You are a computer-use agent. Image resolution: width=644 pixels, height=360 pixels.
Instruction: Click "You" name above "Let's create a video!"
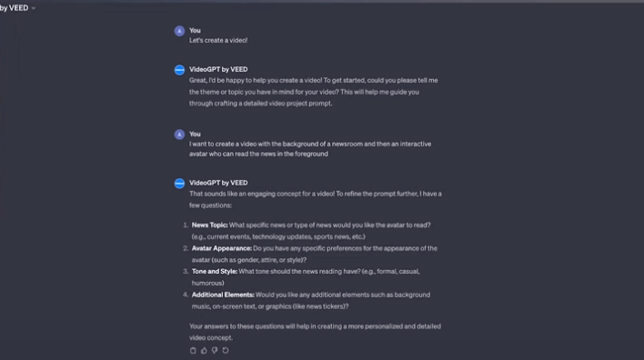[x=195, y=30]
